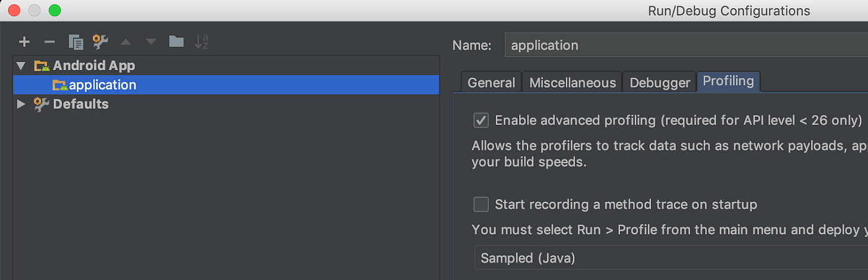Disable the advanced profiling checkbox

(x=481, y=120)
